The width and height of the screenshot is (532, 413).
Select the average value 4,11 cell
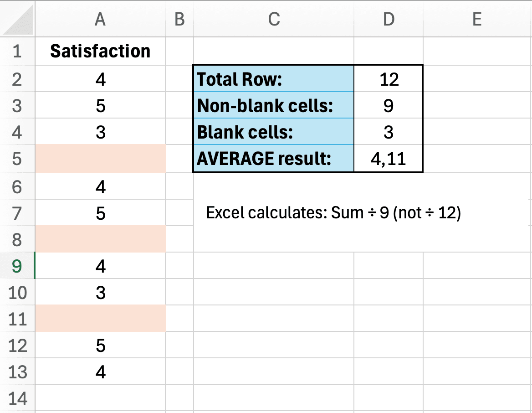[389, 159]
